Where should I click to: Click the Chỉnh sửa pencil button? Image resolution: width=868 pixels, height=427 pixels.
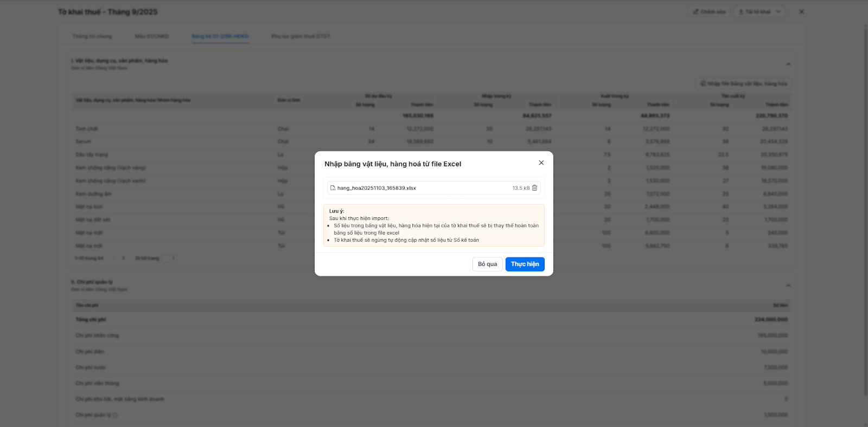(709, 12)
